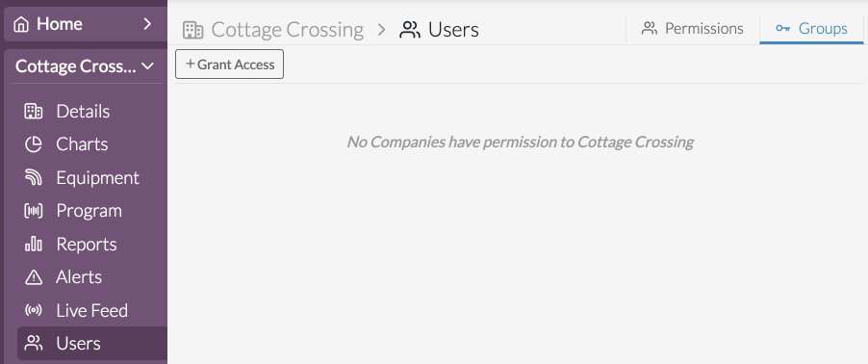Screen dimensions: 868x364
Task: Select the Groups tab
Action: pos(811,28)
